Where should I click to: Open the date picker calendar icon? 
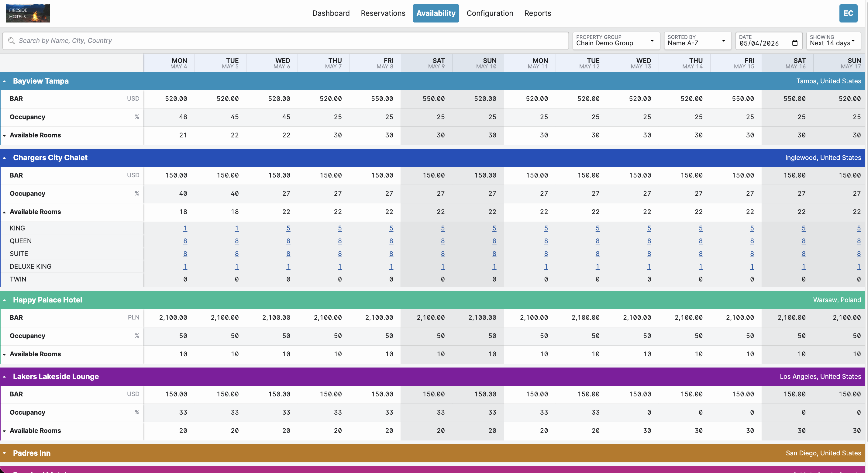tap(795, 43)
